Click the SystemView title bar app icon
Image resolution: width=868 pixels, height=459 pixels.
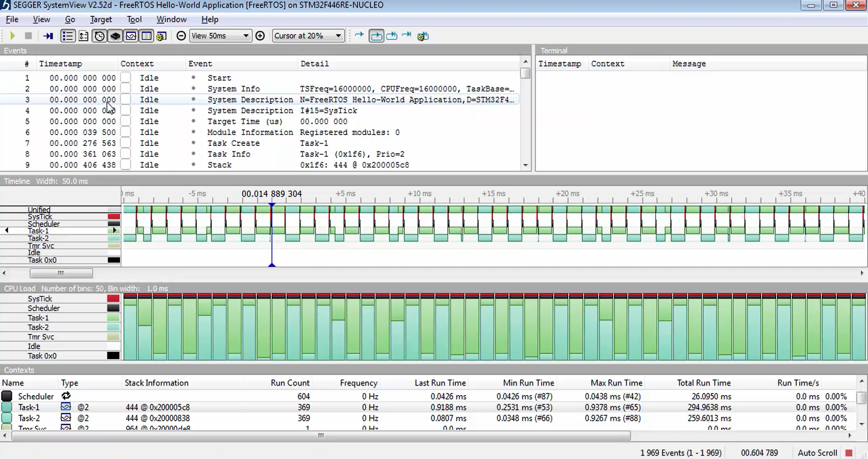tap(5, 5)
